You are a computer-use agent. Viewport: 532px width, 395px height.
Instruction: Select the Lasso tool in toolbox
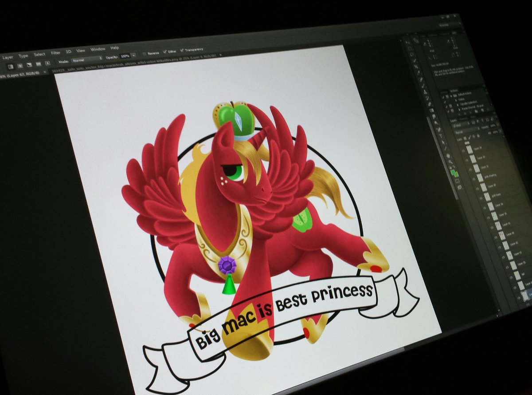[412, 55]
